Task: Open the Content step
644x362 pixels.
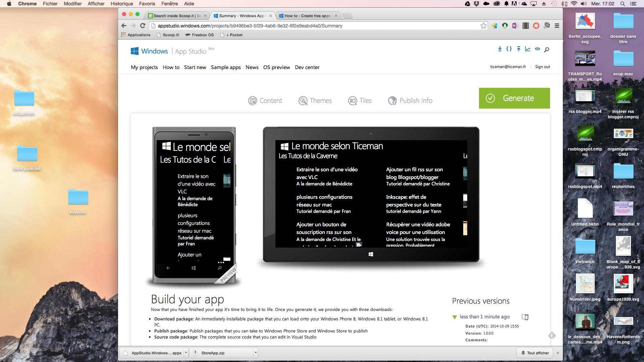Action: pos(265,101)
